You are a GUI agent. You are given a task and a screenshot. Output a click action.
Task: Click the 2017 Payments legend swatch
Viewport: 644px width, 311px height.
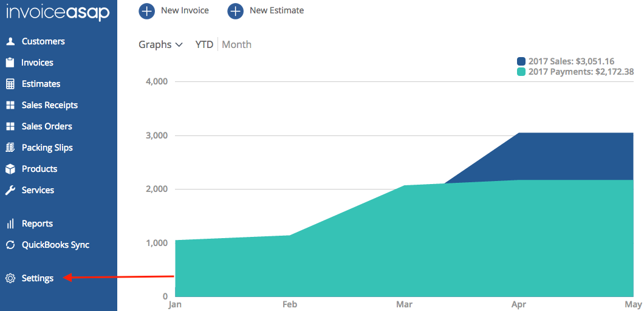pos(521,72)
